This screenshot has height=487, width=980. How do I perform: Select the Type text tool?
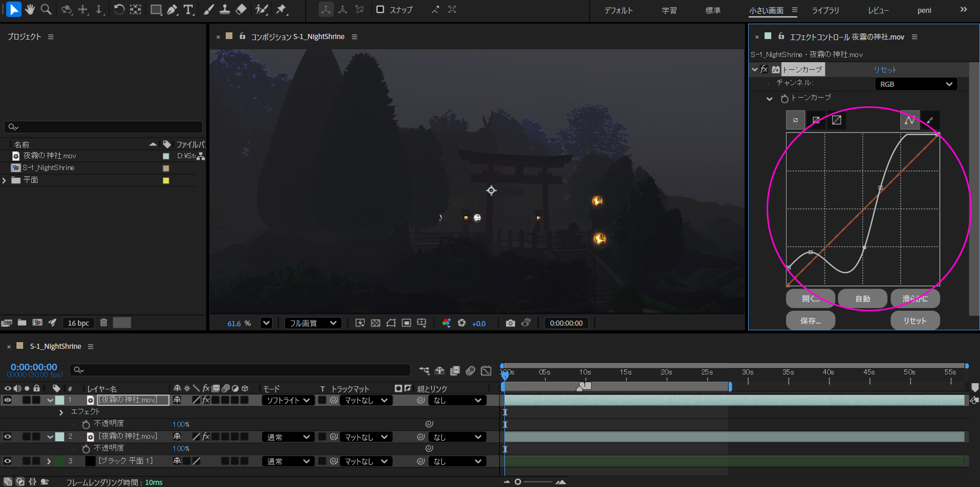coord(188,9)
